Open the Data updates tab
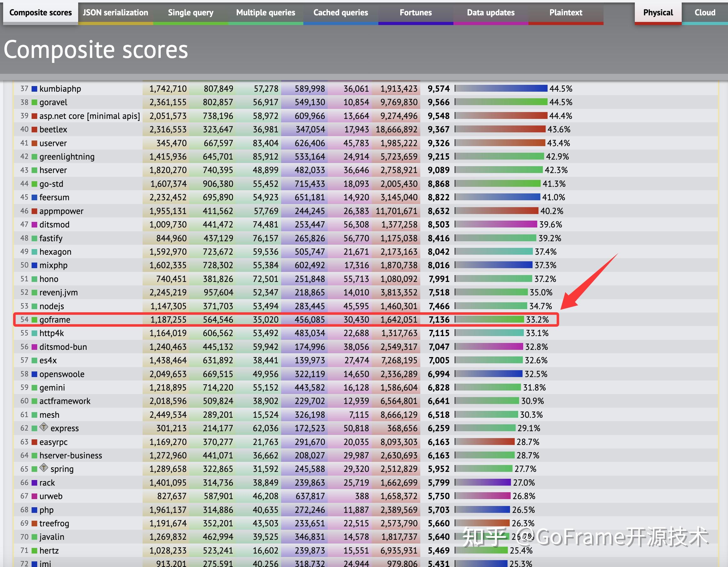The height and width of the screenshot is (567, 728). (491, 12)
